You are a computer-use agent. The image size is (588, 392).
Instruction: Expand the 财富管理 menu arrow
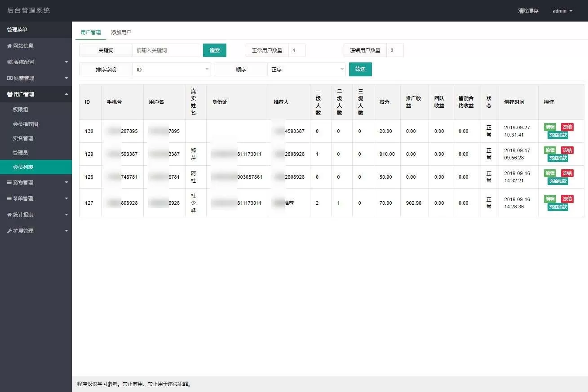(x=66, y=78)
